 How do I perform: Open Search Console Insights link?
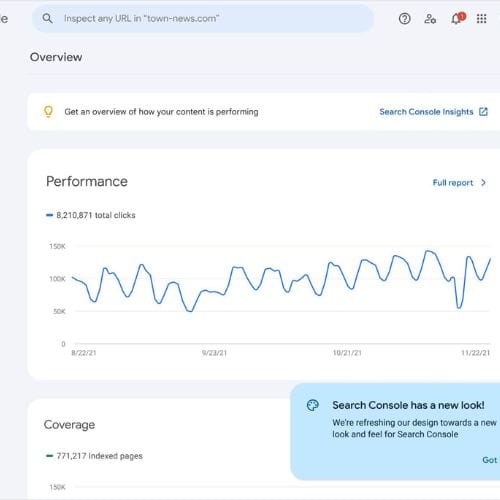click(x=426, y=112)
